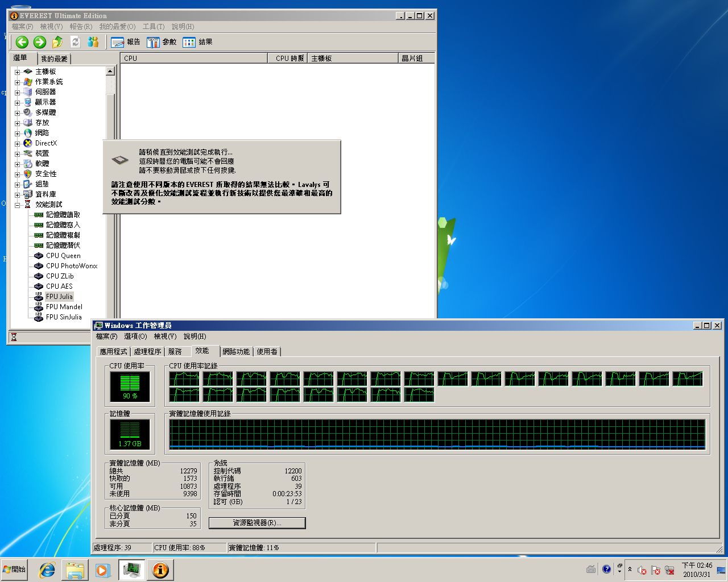The width and height of the screenshot is (728, 582).
Task: Select the CPU Queen benchmark
Action: pyautogui.click(x=63, y=256)
